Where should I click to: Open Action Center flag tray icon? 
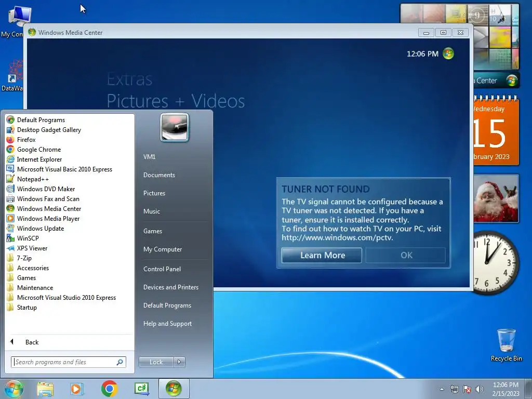click(467, 389)
